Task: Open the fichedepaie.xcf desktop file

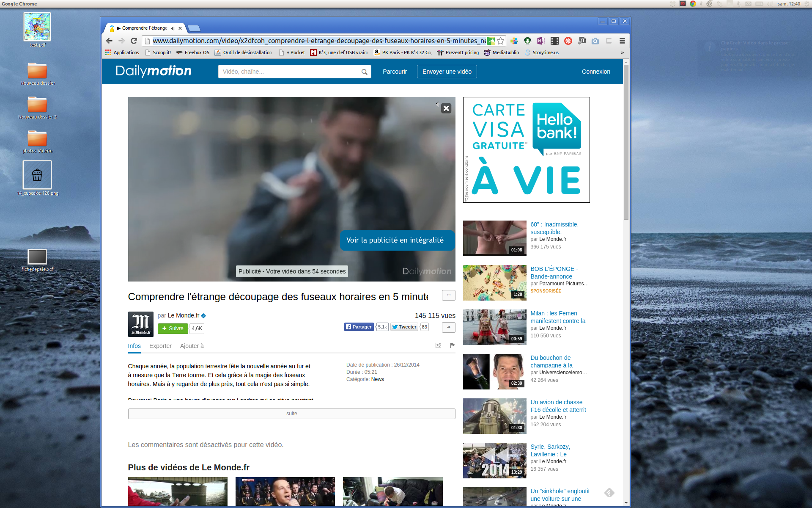Action: coord(37,260)
